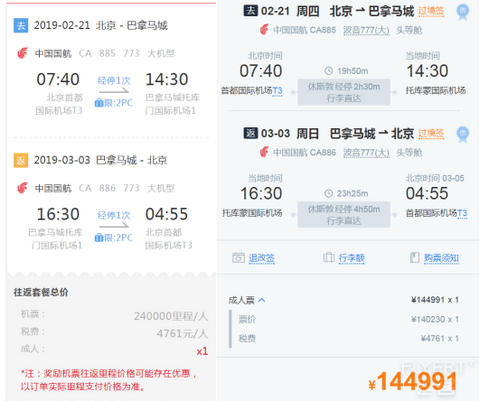Click clock icon next to 23h25m
Viewport: 480px width, 401px height.
[x=329, y=194]
